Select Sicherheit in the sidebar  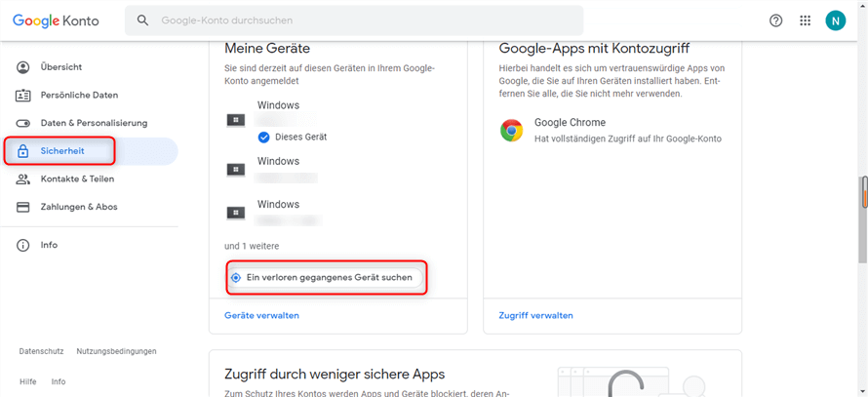point(89,151)
